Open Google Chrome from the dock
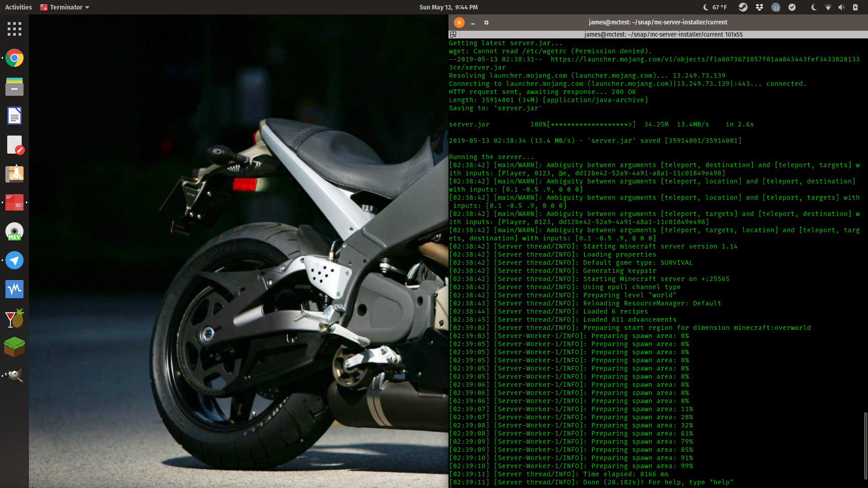The image size is (868, 488). pyautogui.click(x=14, y=58)
